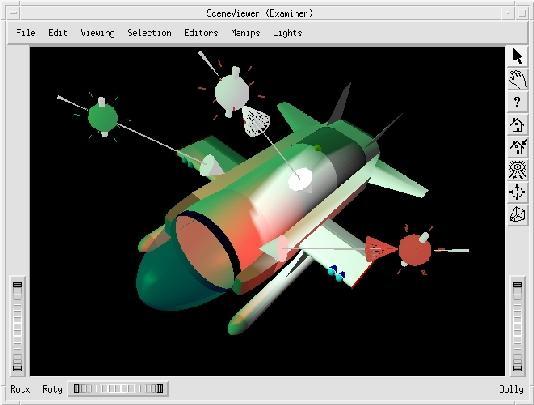Reset view with the Home icon
The image size is (534, 405).
(x=517, y=124)
